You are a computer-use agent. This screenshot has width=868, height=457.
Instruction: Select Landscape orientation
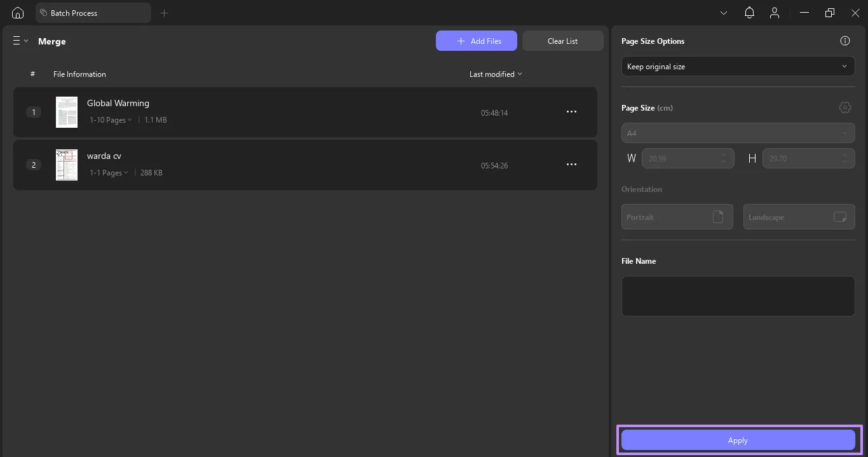[799, 217]
